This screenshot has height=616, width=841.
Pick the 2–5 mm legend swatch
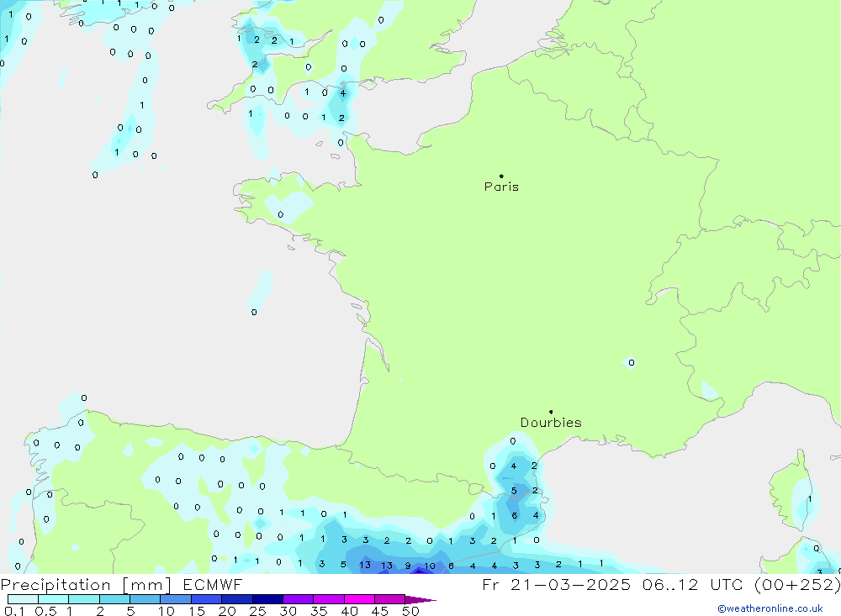point(114,599)
